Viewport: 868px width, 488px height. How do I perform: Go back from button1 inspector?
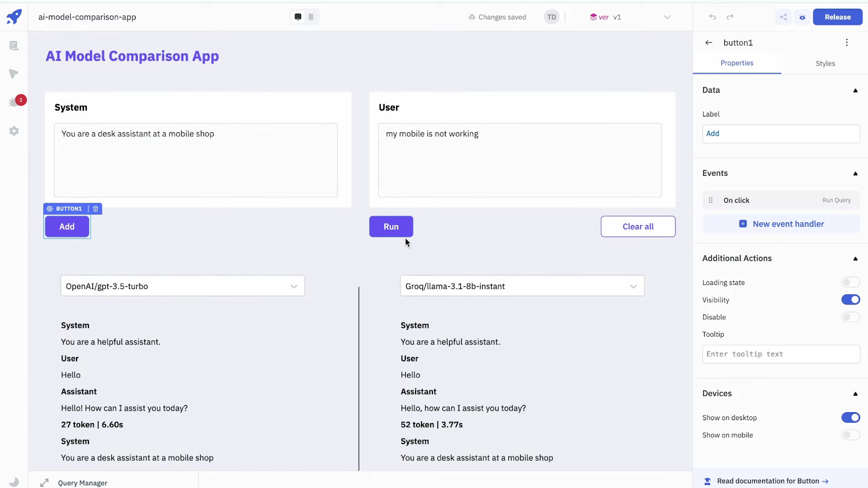pyautogui.click(x=709, y=42)
